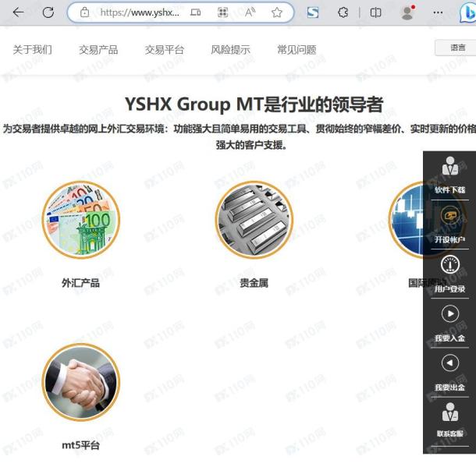Open the 风险提示 menu
Screen dimensions: 476x474
point(230,49)
